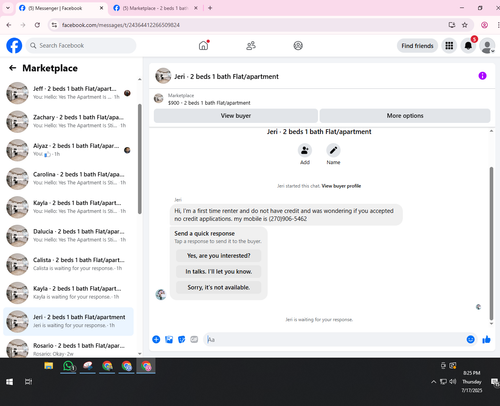Viewport: 500px width, 406px height.
Task: Open Calista's apartment conversation
Action: (68, 264)
